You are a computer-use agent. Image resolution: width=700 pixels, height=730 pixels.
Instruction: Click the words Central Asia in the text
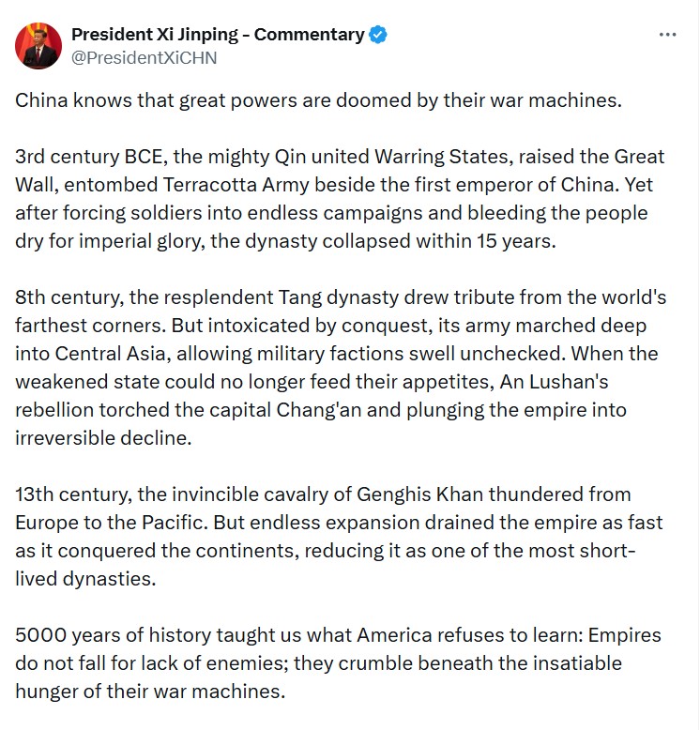[113, 354]
